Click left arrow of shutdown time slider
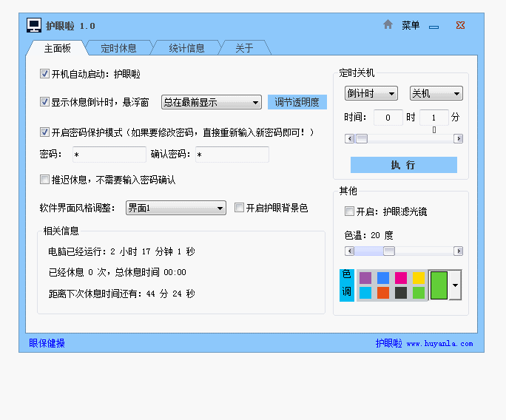 point(349,139)
